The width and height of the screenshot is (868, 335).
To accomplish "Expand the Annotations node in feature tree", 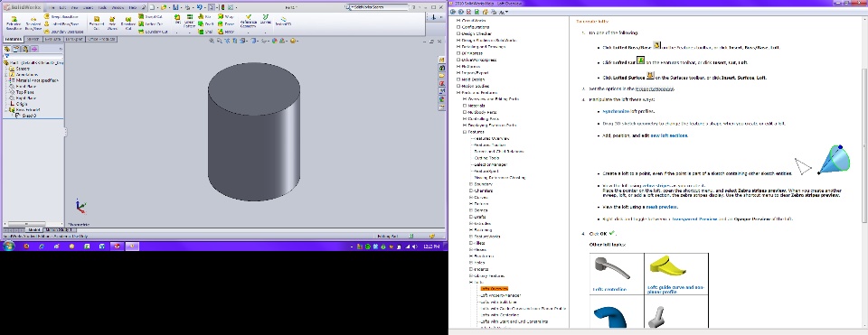I will pyautogui.click(x=5, y=75).
